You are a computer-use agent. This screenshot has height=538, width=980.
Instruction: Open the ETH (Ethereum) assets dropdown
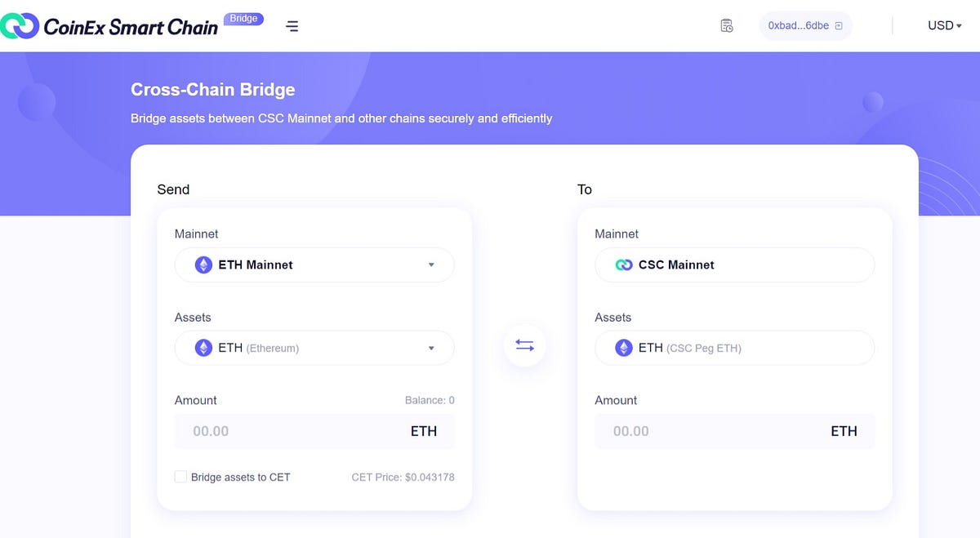pos(432,347)
